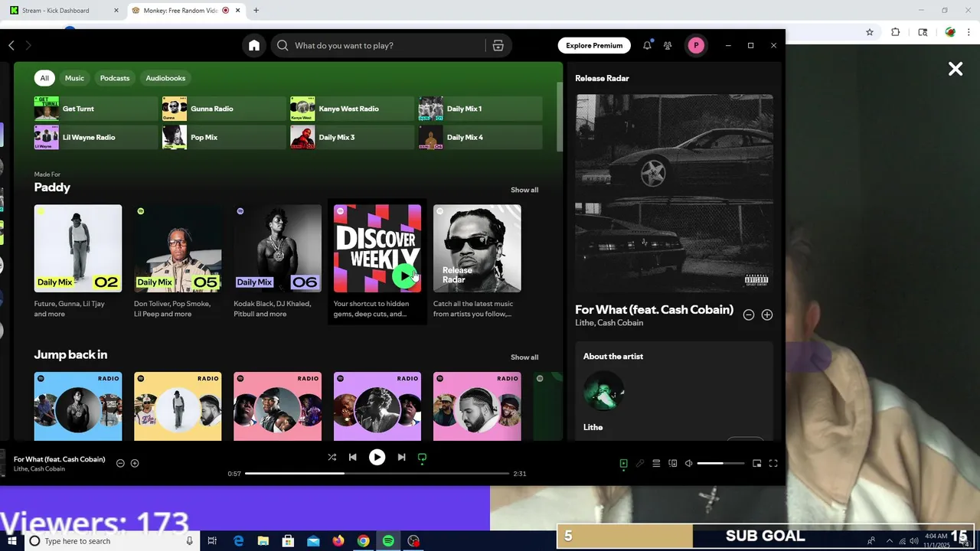The image size is (980, 551).
Task: Add track to Liked Songs in player bar
Action: click(135, 463)
